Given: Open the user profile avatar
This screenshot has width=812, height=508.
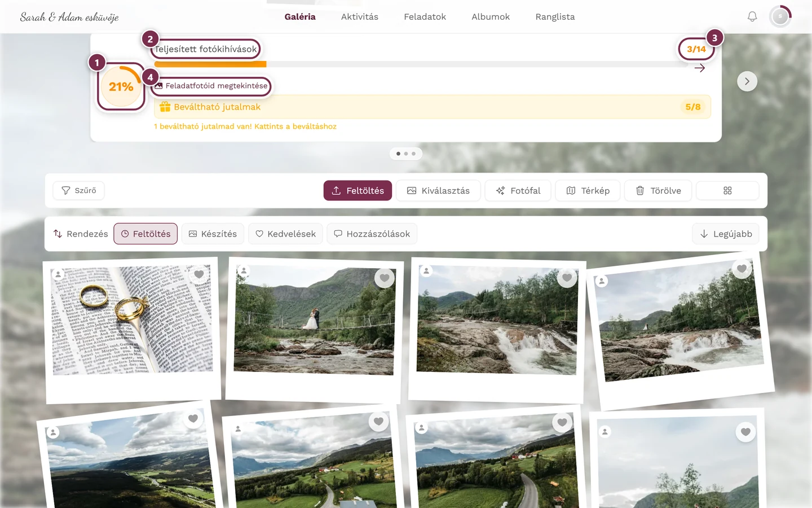Looking at the screenshot, I should click(780, 17).
